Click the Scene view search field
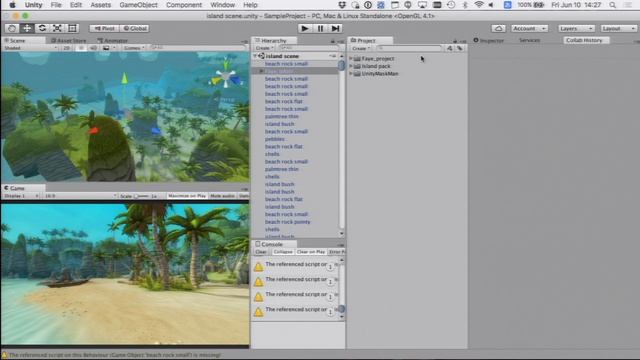Viewport: 640px width, 360px height. (198, 48)
